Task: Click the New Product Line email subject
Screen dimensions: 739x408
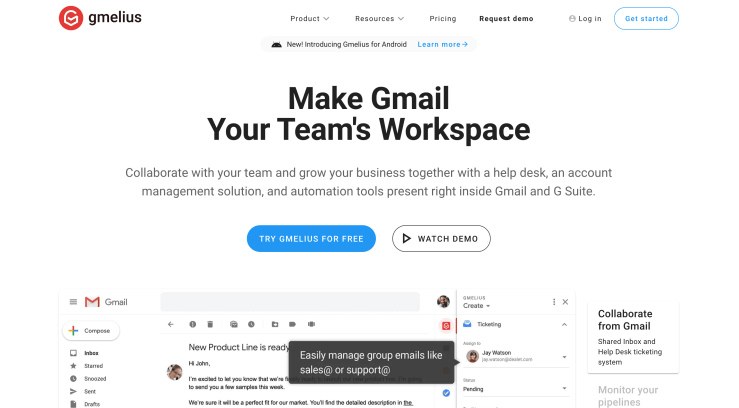Action: point(238,347)
